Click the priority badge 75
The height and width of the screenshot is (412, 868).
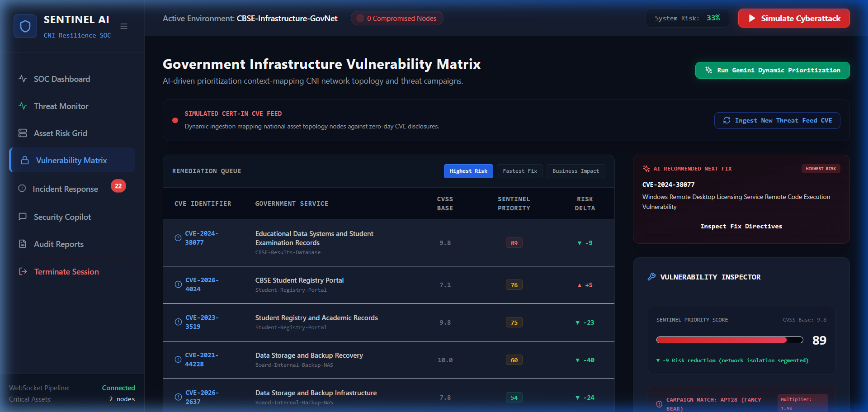coord(514,322)
